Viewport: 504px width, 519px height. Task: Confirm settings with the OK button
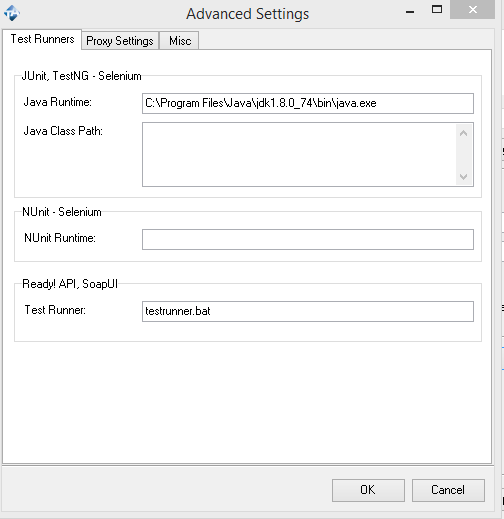(x=368, y=490)
